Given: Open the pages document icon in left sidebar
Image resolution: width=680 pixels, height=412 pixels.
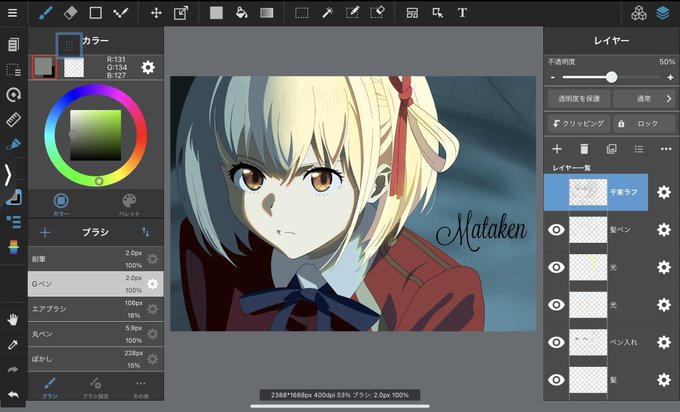Looking at the screenshot, I should coord(13,44).
